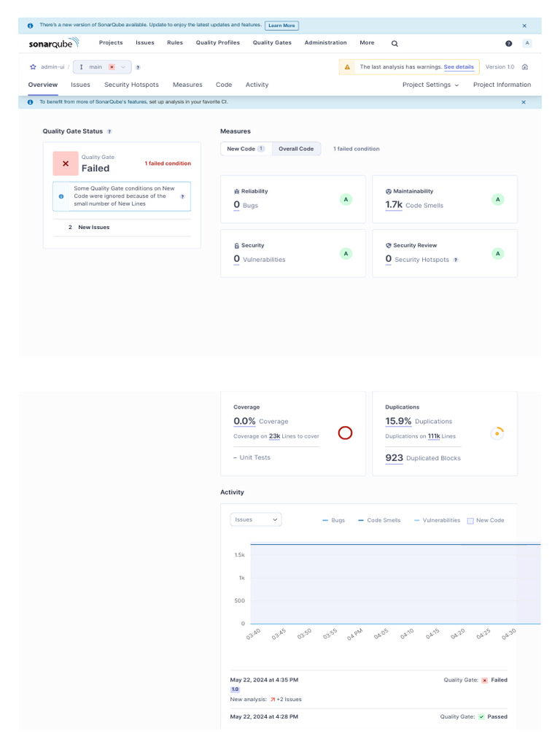Open the help question mark icon in header
The width and height of the screenshot is (560, 747).
pyautogui.click(x=508, y=43)
